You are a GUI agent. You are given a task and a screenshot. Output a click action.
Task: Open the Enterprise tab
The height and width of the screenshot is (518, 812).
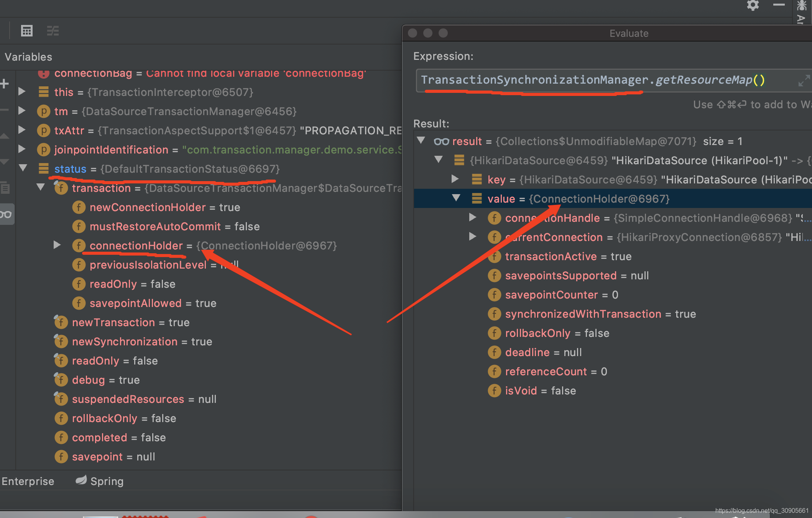coord(28,481)
